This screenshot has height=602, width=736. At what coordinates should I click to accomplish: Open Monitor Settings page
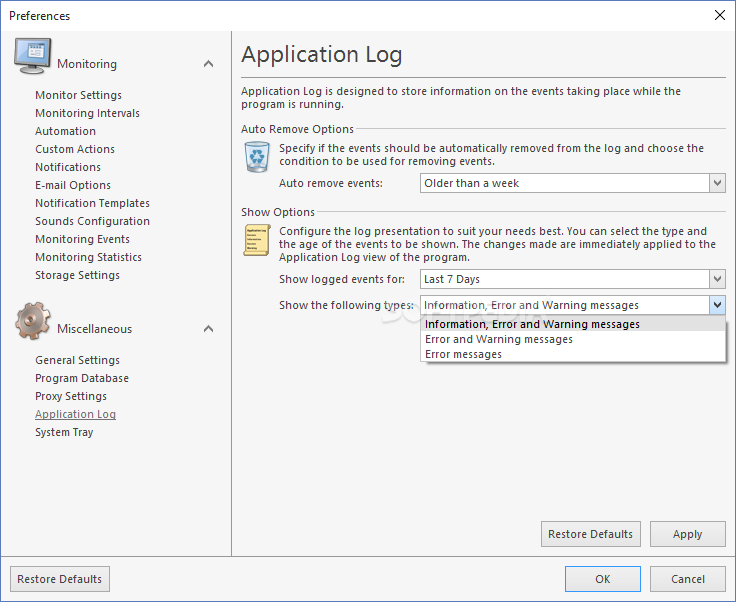(78, 95)
